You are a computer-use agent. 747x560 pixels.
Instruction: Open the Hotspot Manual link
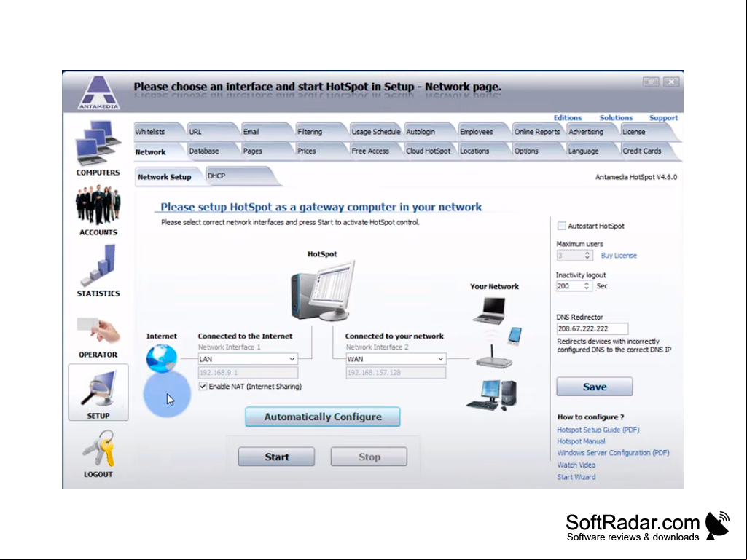pos(582,441)
